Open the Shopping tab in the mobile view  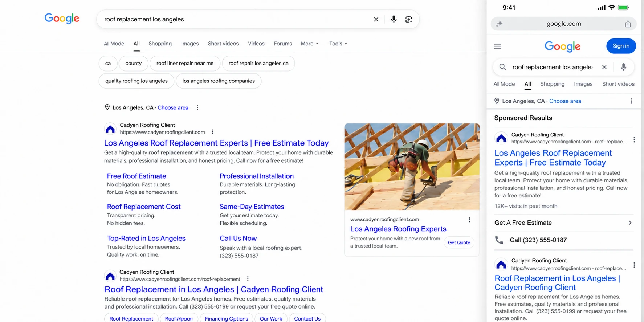pyautogui.click(x=553, y=84)
